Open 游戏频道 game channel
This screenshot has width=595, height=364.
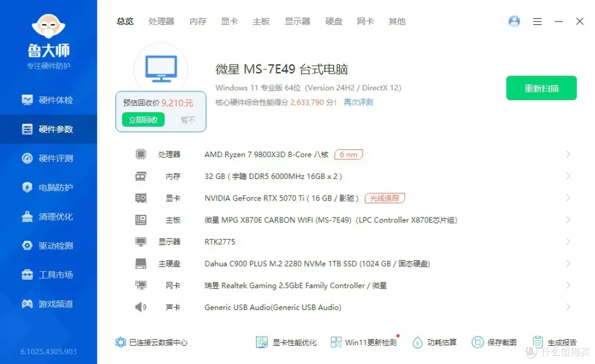click(x=48, y=304)
